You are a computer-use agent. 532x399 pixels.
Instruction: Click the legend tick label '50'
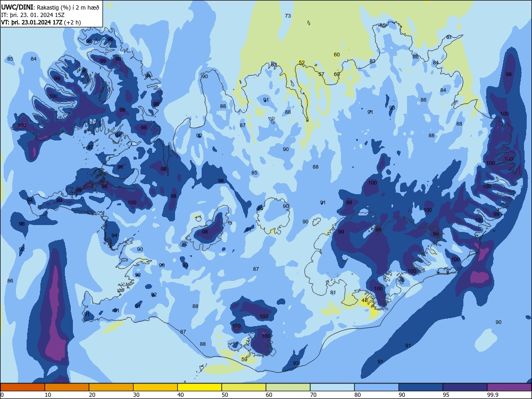(x=225, y=395)
